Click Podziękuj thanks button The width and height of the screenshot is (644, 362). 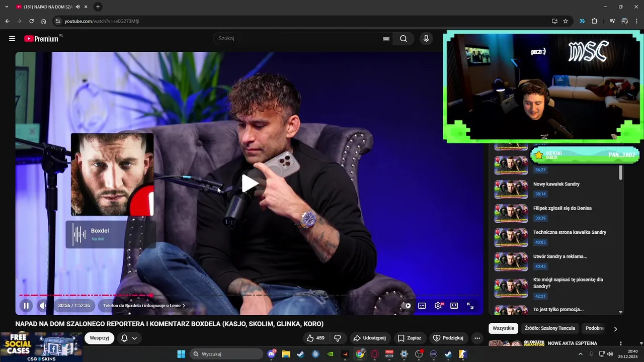[x=449, y=338]
